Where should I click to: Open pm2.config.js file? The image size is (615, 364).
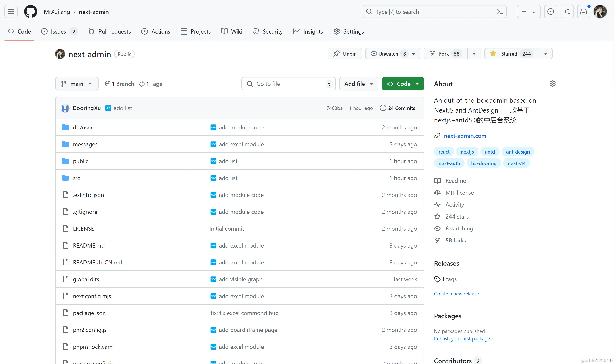(90, 330)
